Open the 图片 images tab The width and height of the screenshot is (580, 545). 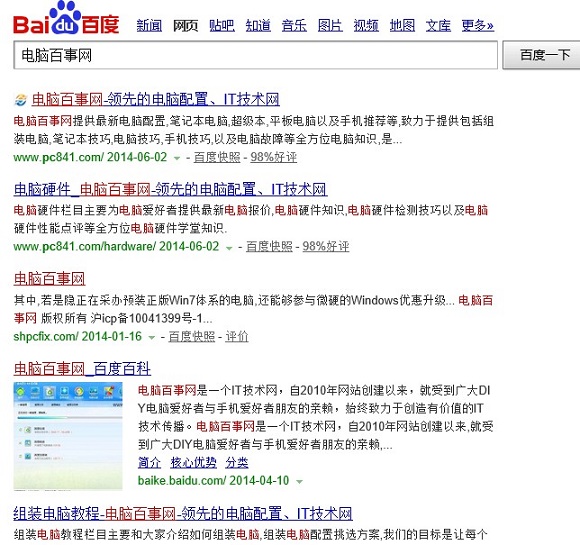click(x=330, y=26)
